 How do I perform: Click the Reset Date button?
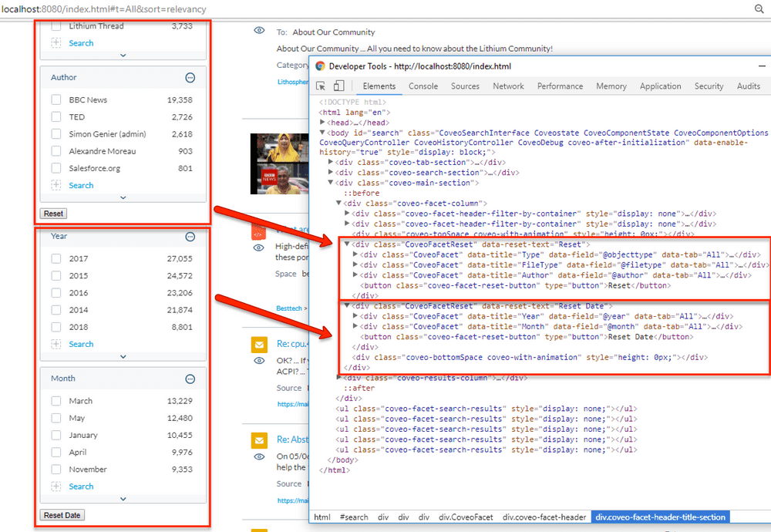(x=62, y=515)
